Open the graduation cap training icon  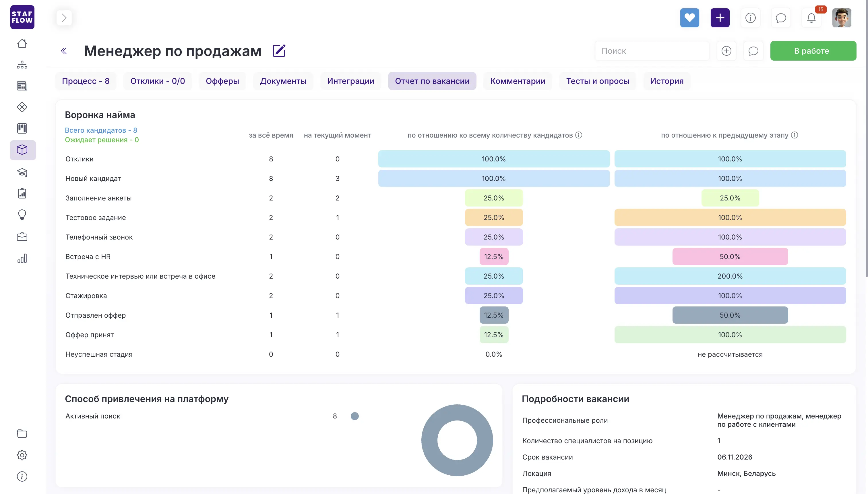[22, 172]
